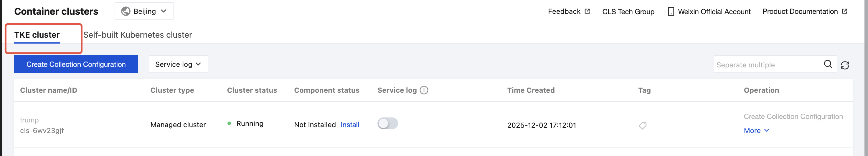This screenshot has width=868, height=156.
Task: Switch to the TKE cluster tab
Action: click(x=37, y=35)
